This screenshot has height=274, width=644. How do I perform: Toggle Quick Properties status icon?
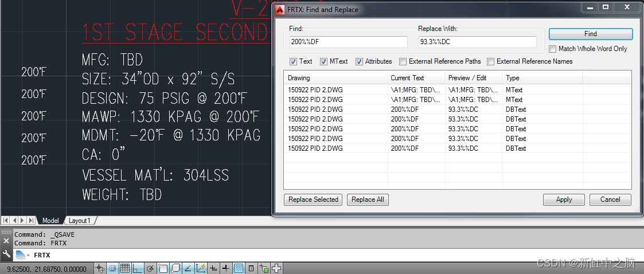(251, 268)
